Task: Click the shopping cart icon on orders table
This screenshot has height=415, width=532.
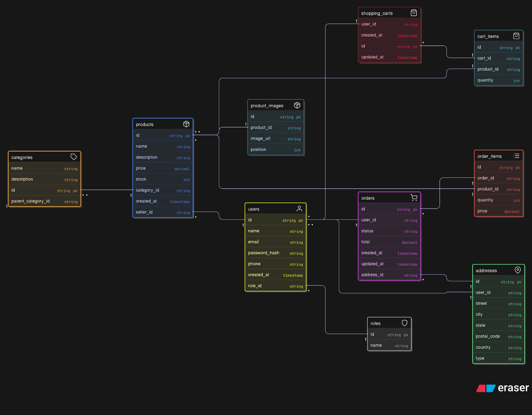Action: [x=414, y=198]
